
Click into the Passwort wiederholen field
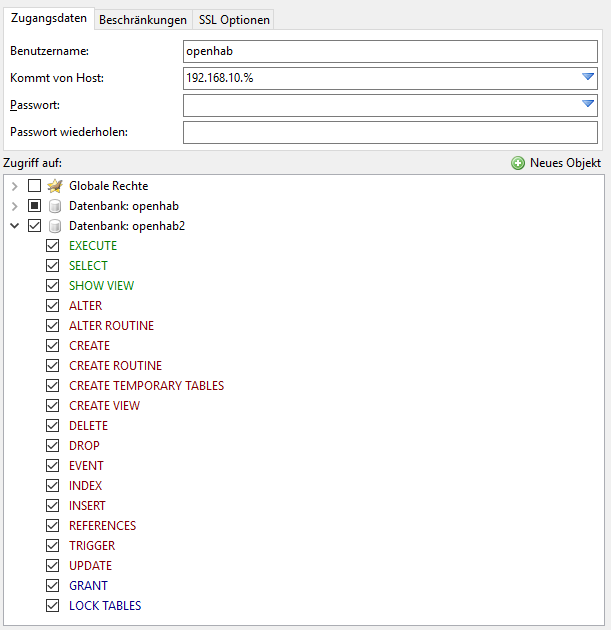click(x=390, y=132)
